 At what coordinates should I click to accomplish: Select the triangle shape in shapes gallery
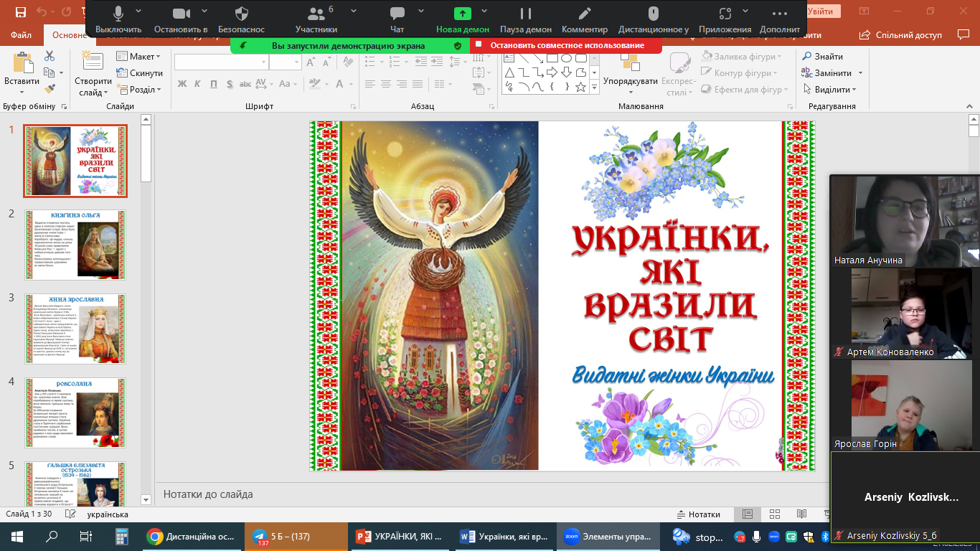509,72
